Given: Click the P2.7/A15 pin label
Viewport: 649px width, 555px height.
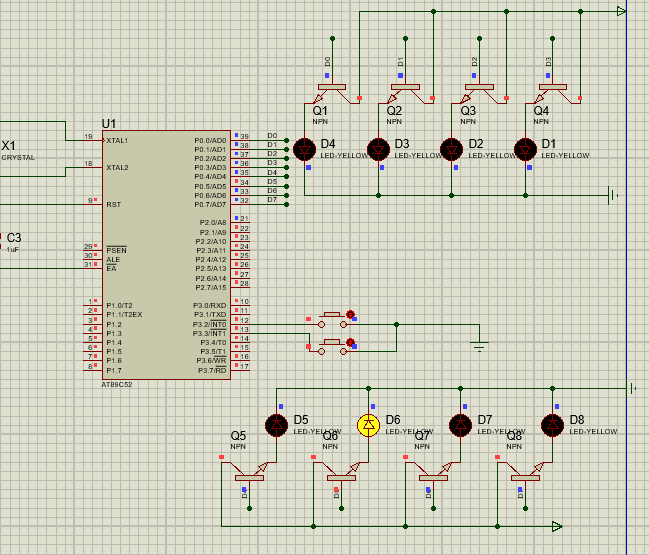Looking at the screenshot, I should [211, 287].
